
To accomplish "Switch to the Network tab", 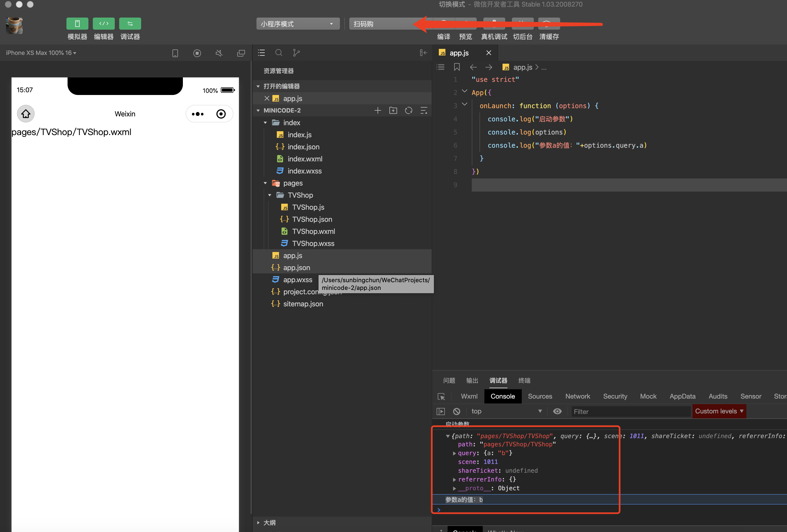I will [x=577, y=396].
